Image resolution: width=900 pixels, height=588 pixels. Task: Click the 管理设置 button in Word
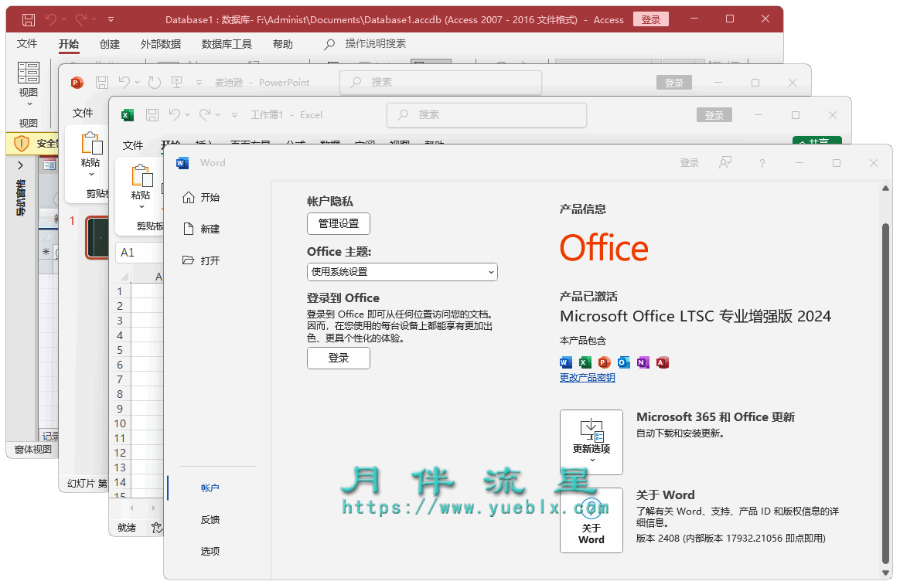pos(339,224)
